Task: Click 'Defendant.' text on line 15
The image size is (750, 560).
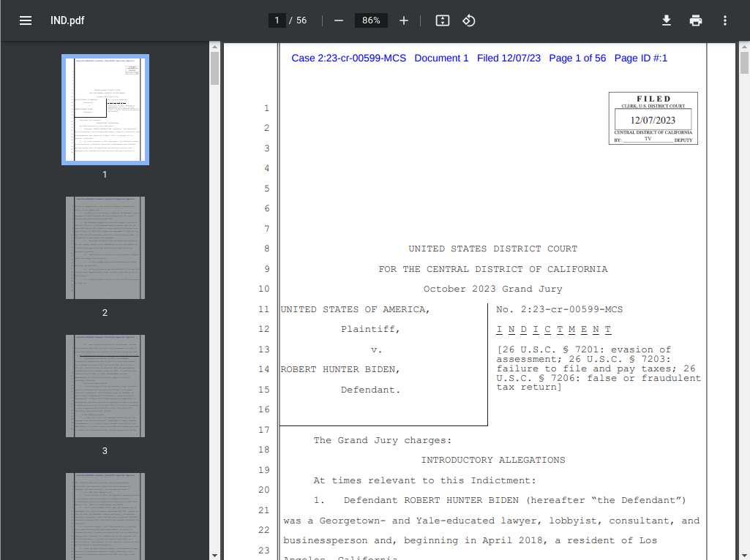Action: (x=370, y=390)
